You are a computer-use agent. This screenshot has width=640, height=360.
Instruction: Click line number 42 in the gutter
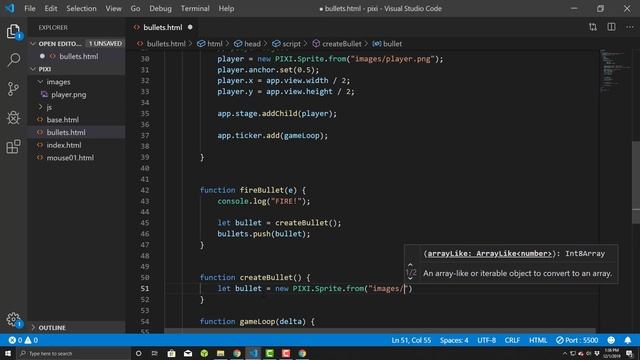(145, 190)
